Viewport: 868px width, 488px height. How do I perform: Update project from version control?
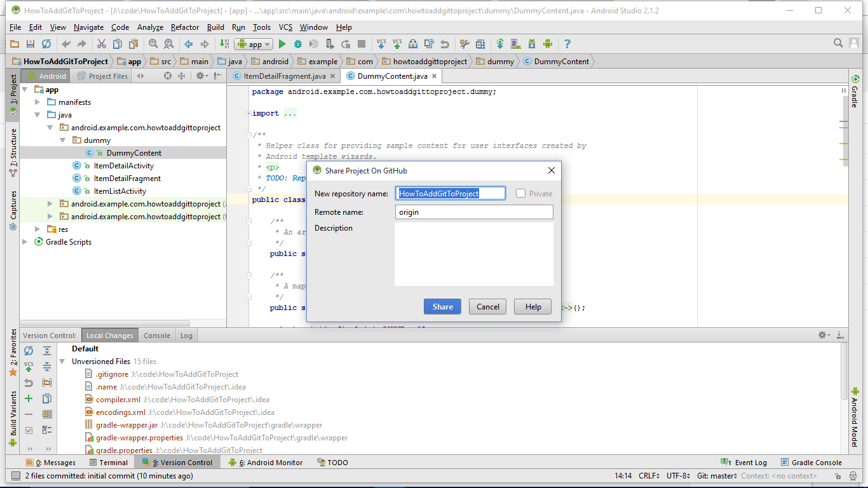point(381,44)
